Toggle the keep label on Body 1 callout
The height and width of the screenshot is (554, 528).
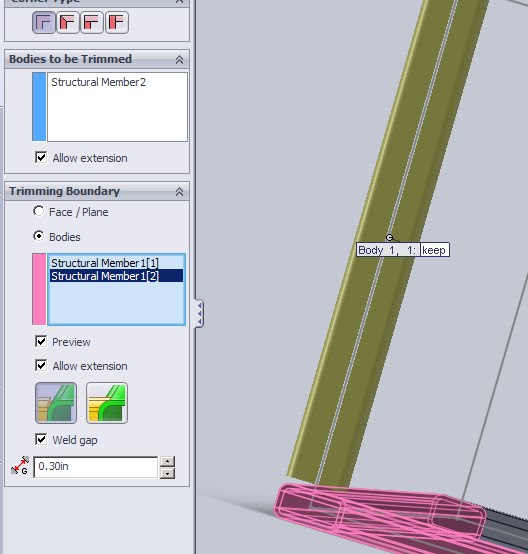click(x=434, y=250)
